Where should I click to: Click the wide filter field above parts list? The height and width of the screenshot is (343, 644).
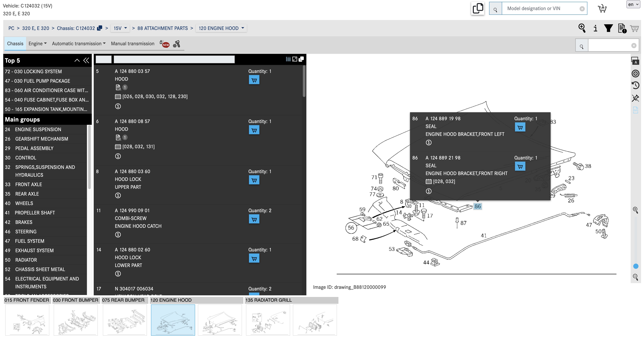click(174, 59)
